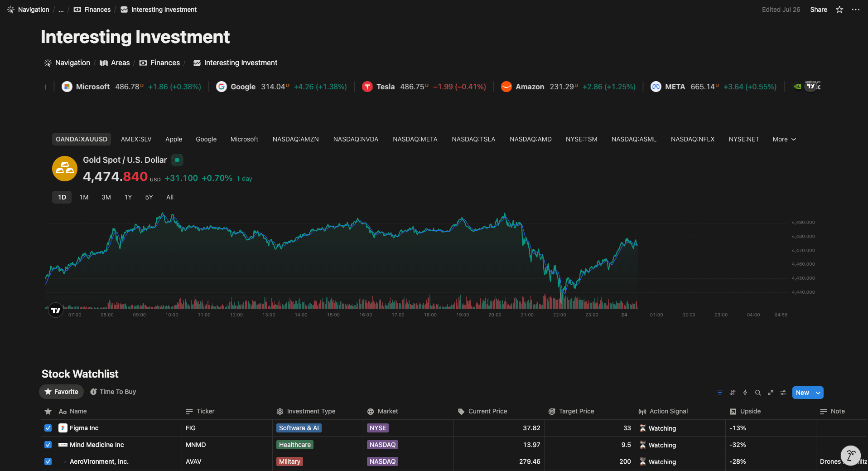Click the Figma Inc page icon
The width and height of the screenshot is (868, 471).
click(63, 428)
